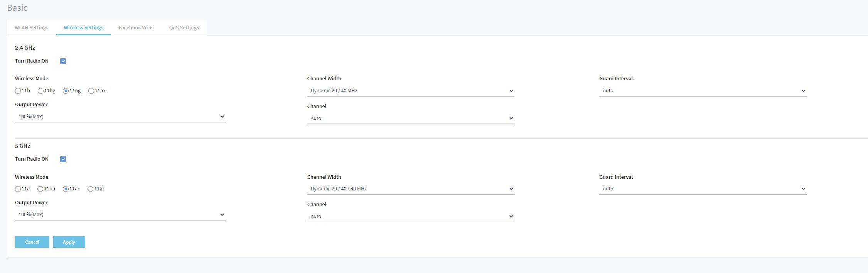Image resolution: width=868 pixels, height=273 pixels.
Task: Open the 2.4 GHz Output Power dropdown
Action: click(x=120, y=117)
